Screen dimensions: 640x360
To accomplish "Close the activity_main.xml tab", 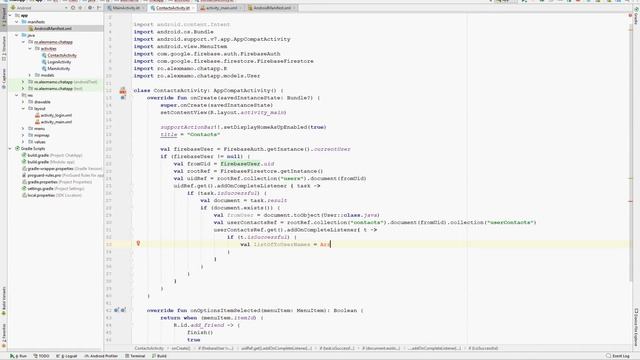I will [241, 8].
